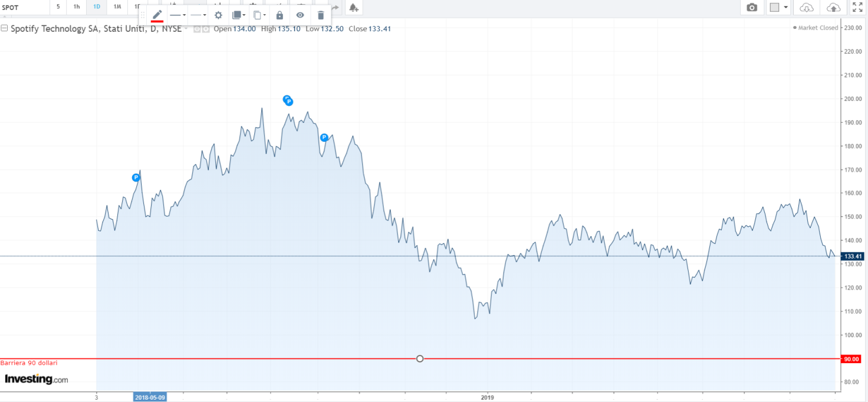The height and width of the screenshot is (402, 868).
Task: Expand the clone/copy dropdown
Action: coord(259,15)
